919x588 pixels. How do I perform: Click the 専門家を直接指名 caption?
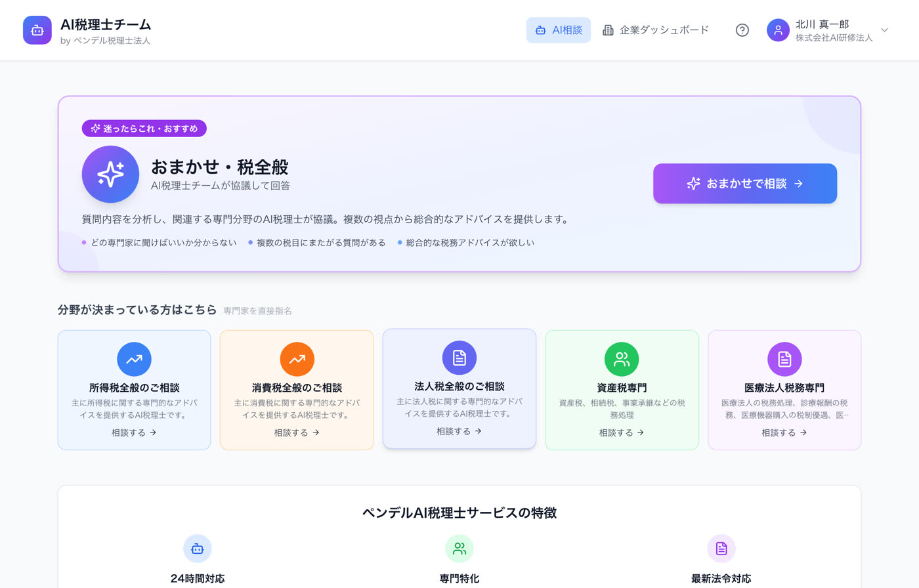257,311
